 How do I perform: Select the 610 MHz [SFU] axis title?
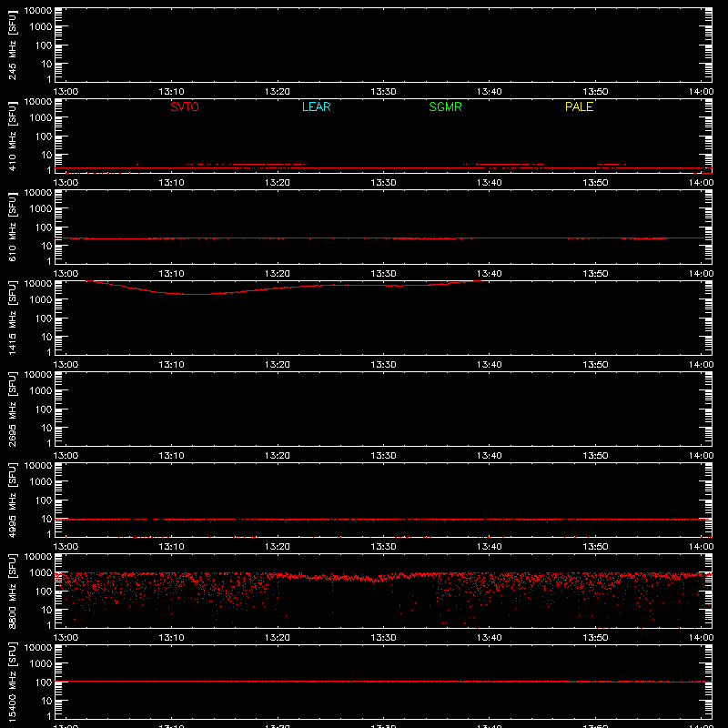coord(12,227)
